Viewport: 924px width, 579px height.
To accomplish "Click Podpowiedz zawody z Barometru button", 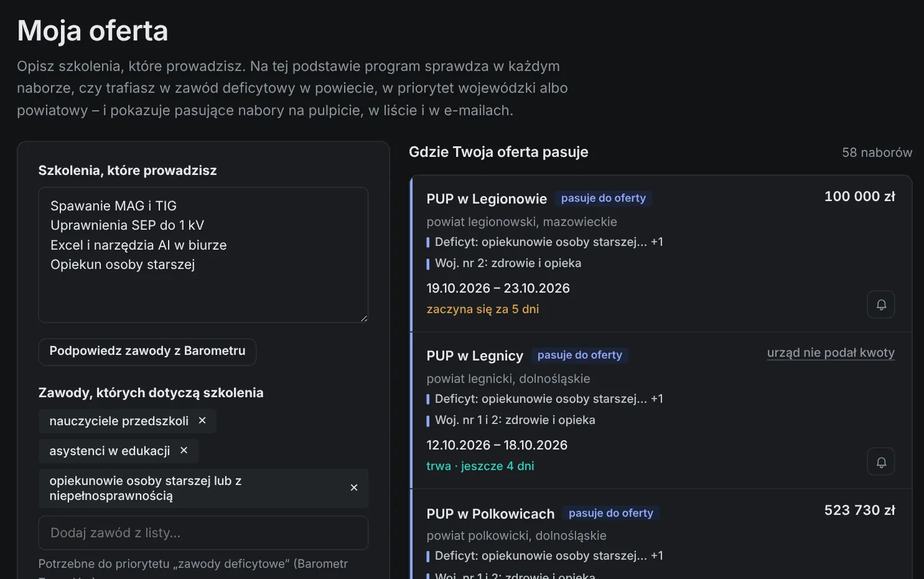I will coord(147,351).
